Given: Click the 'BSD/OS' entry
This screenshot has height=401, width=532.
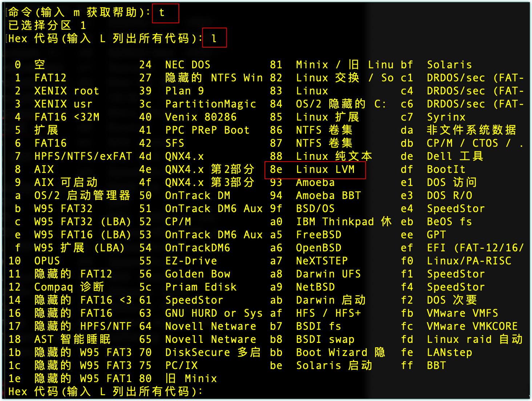Looking at the screenshot, I should (315, 208).
